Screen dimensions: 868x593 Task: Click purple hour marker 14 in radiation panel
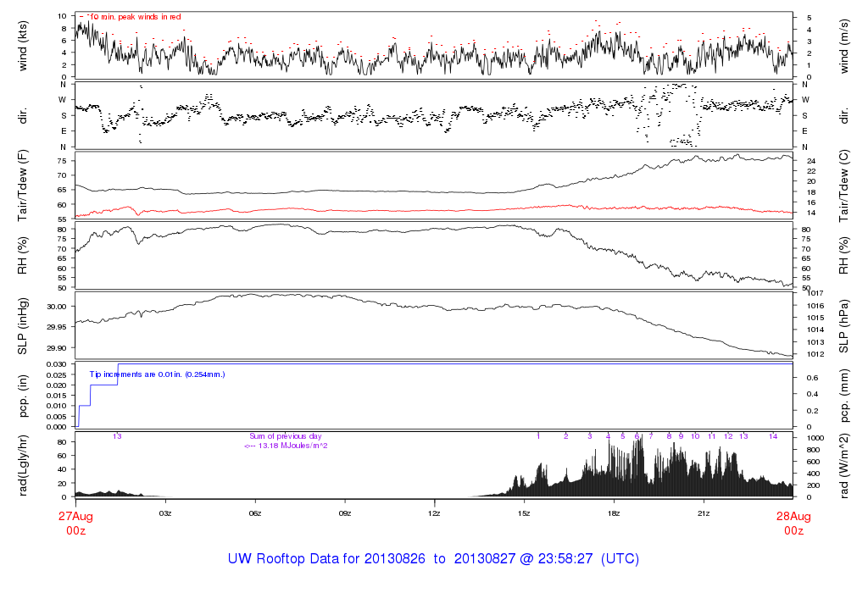pyautogui.click(x=772, y=435)
